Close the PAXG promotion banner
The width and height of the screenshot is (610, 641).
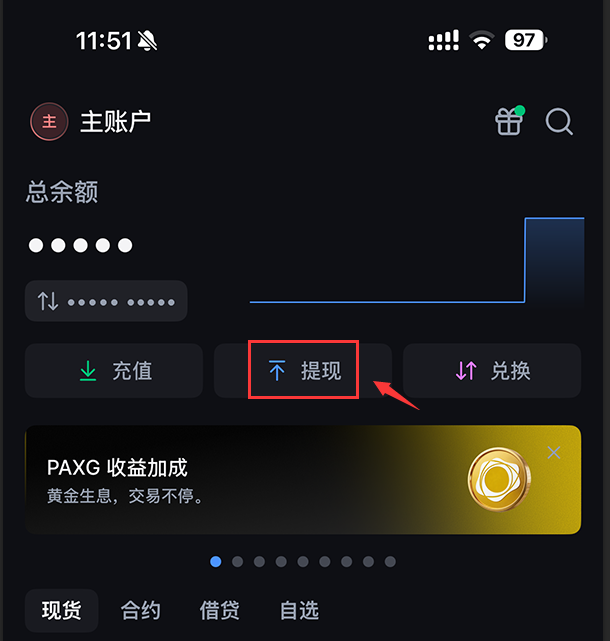click(554, 453)
